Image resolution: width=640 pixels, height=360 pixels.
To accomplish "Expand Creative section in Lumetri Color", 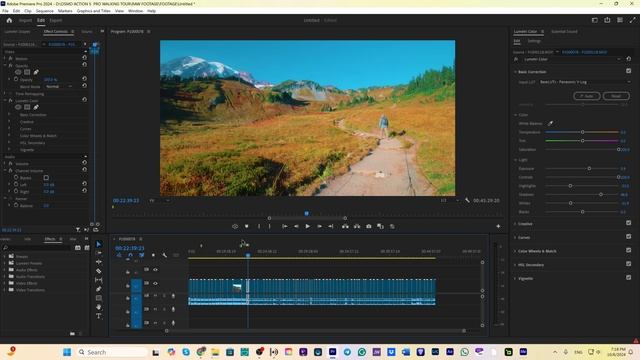I will click(515, 224).
